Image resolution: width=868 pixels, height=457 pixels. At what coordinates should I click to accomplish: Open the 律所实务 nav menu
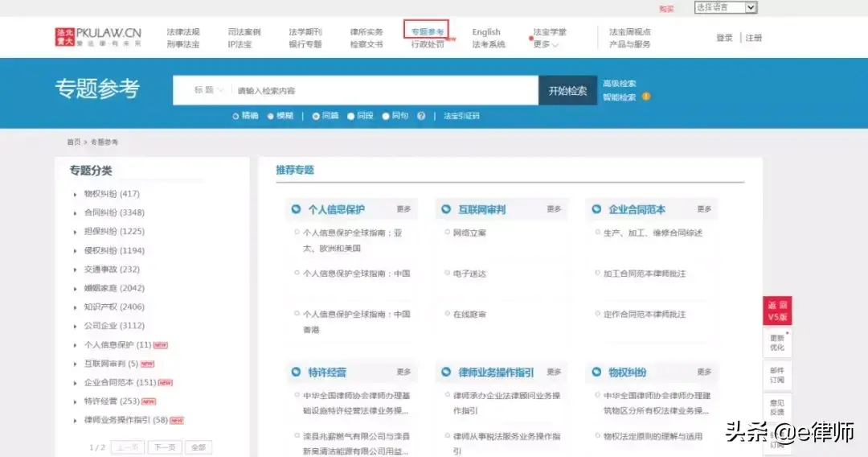pos(366,32)
